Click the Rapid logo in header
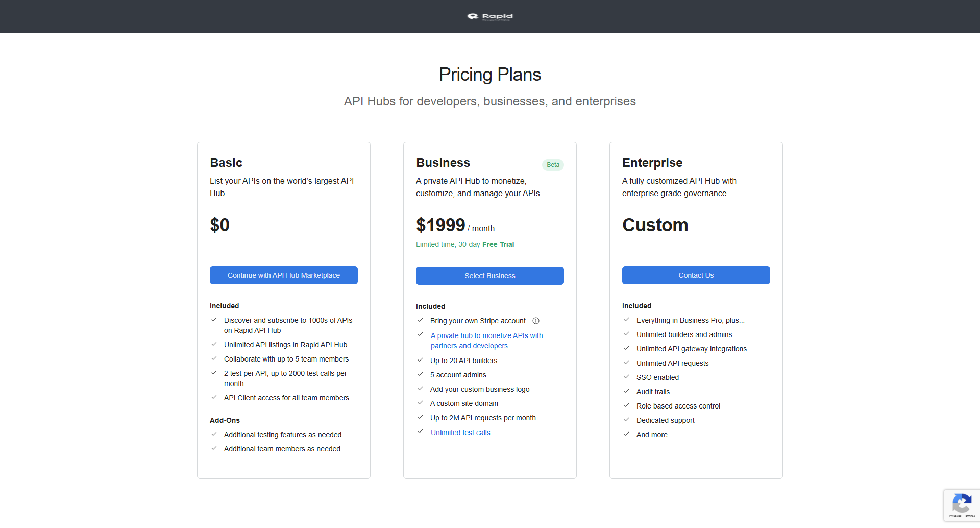Viewport: 980px width, 528px height. pos(489,16)
